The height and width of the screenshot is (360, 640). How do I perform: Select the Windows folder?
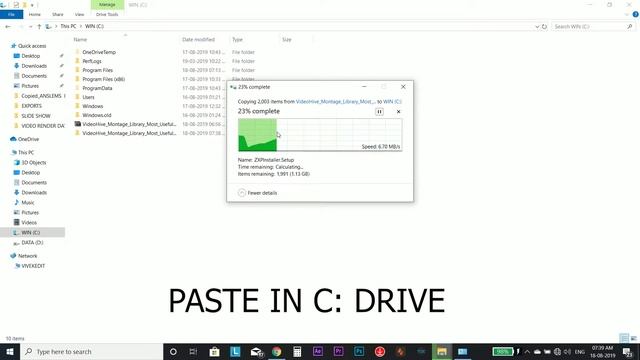[93, 106]
